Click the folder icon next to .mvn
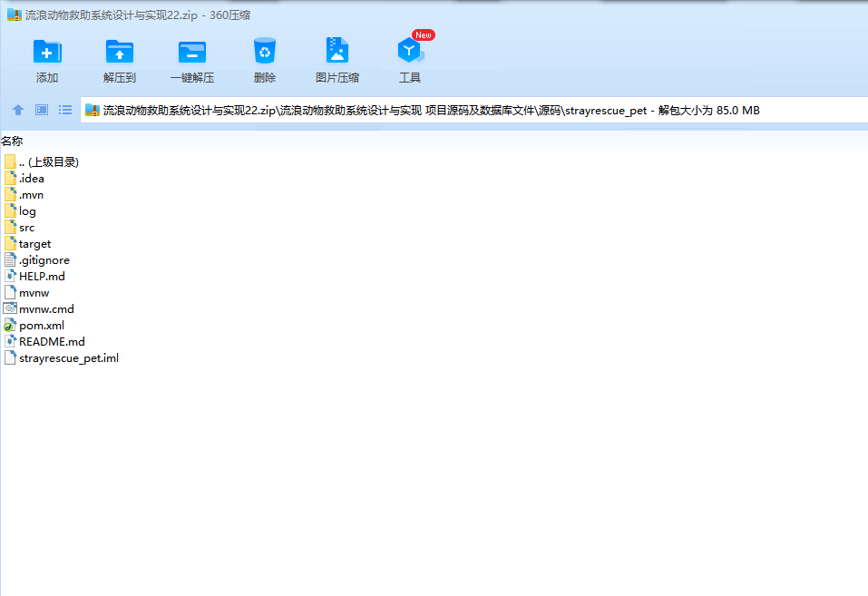This screenshot has width=868, height=596. click(x=10, y=194)
